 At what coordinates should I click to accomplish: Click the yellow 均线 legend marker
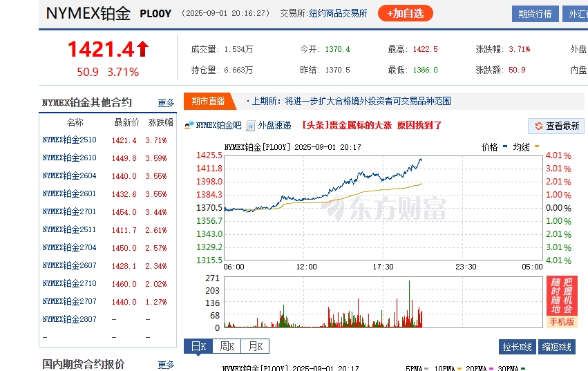click(537, 146)
